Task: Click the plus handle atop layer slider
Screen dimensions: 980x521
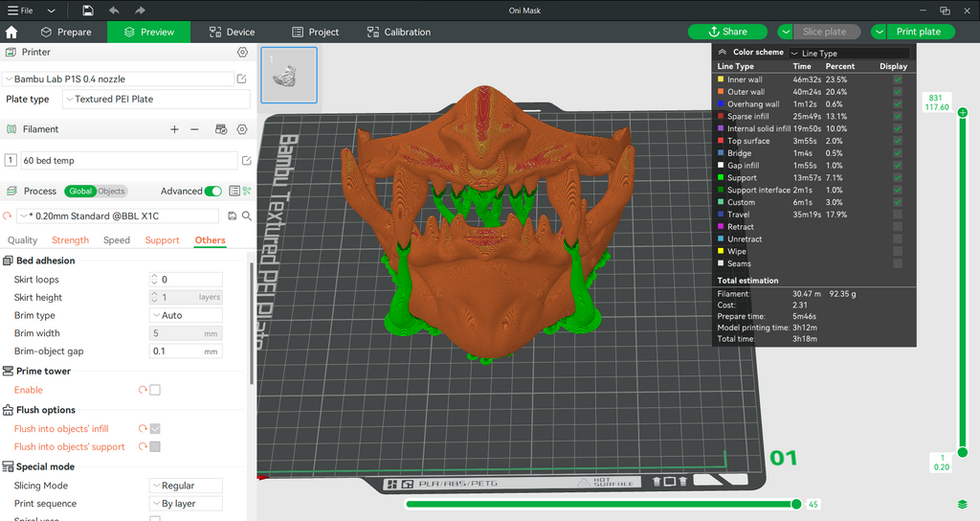Action: (963, 113)
